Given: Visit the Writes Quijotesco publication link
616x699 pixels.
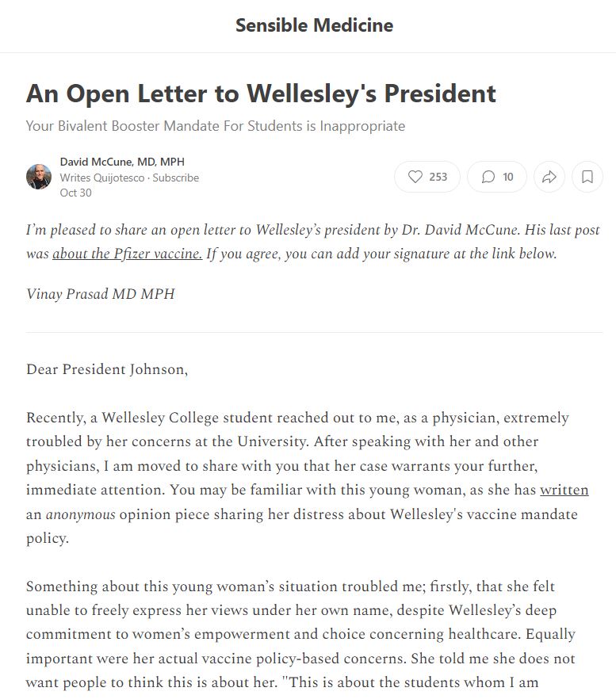Looking at the screenshot, I should point(102,178).
